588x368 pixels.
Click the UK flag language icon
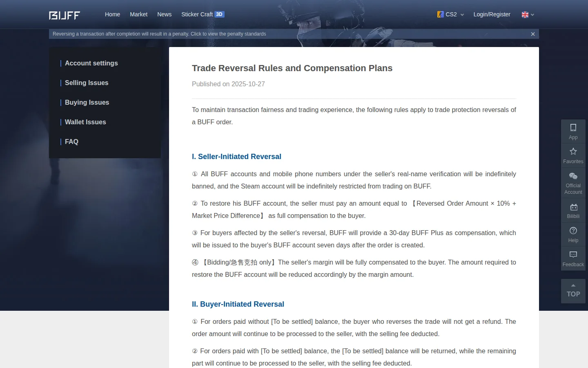[525, 15]
